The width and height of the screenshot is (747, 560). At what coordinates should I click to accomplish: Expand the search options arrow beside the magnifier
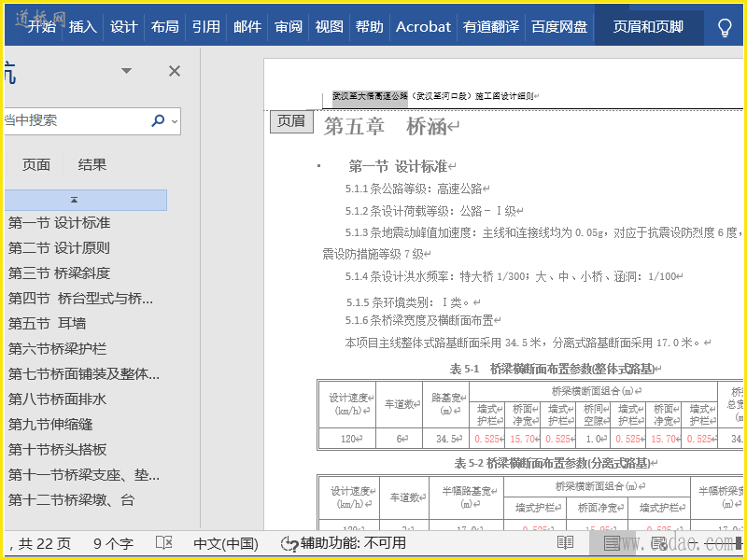[x=175, y=120]
